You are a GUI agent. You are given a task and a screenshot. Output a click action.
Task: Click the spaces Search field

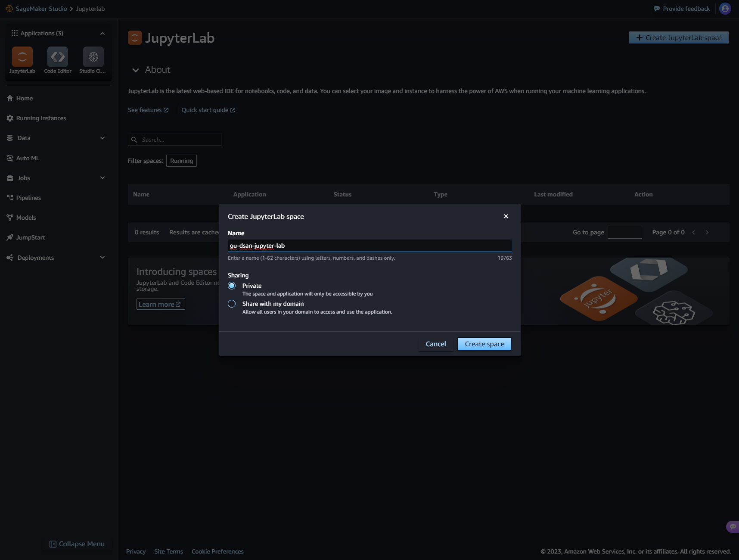pyautogui.click(x=175, y=140)
